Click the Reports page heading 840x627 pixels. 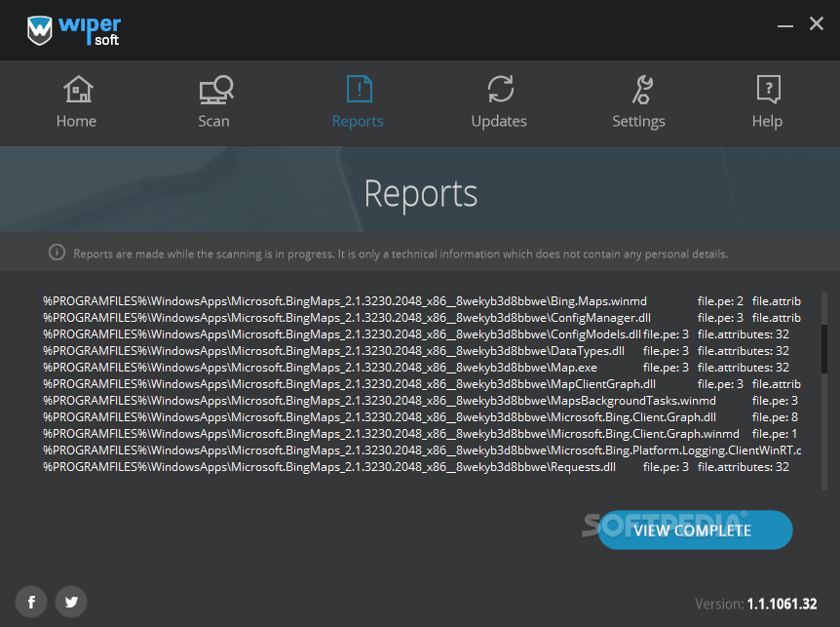tap(421, 194)
